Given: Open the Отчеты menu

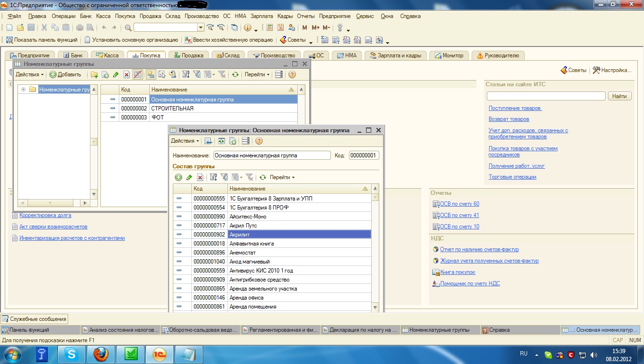Looking at the screenshot, I should 306,16.
